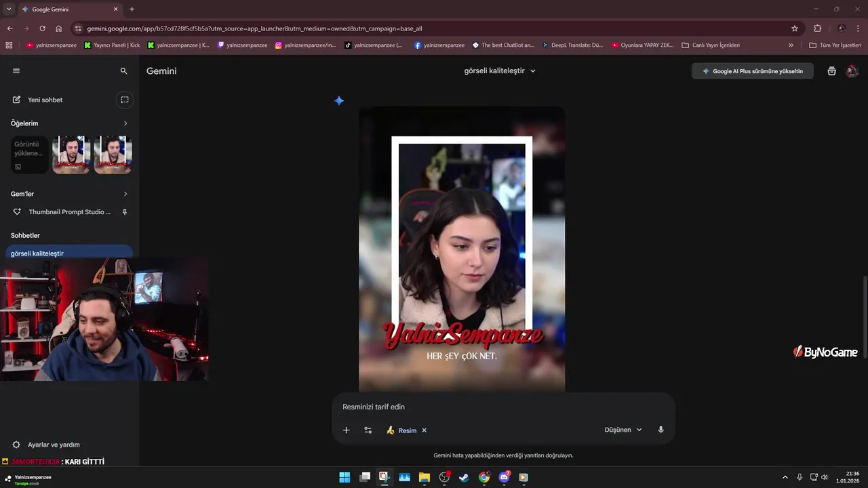868x488 pixels.
Task: Open the Windows Start button
Action: (x=344, y=477)
